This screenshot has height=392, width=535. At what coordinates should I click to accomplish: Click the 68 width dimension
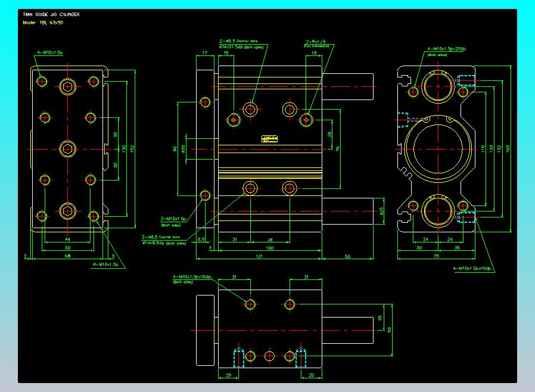67,256
